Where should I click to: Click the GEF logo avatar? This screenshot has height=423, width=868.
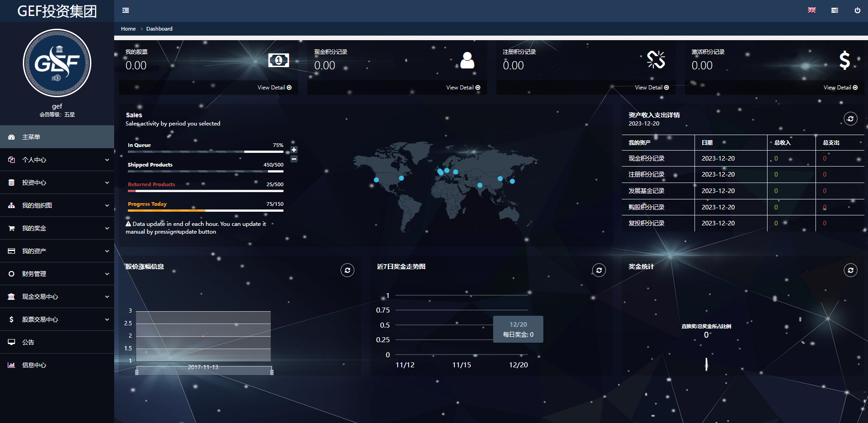point(57,63)
